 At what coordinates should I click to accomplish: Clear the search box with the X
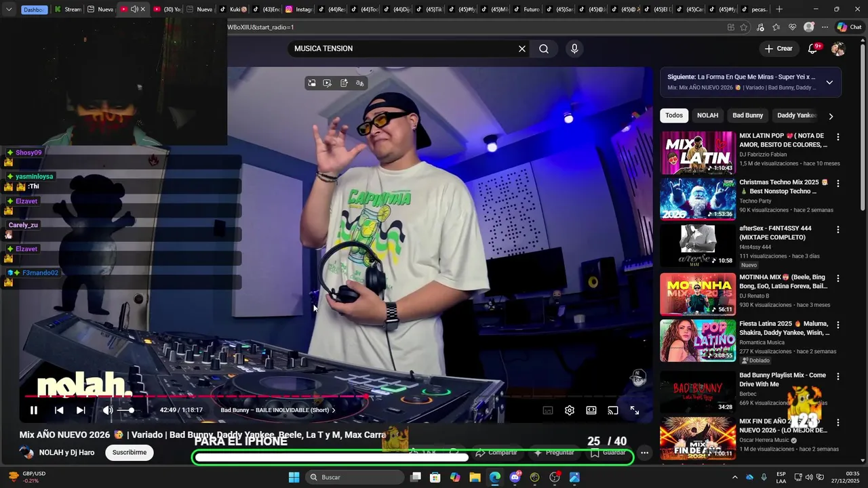tap(522, 49)
